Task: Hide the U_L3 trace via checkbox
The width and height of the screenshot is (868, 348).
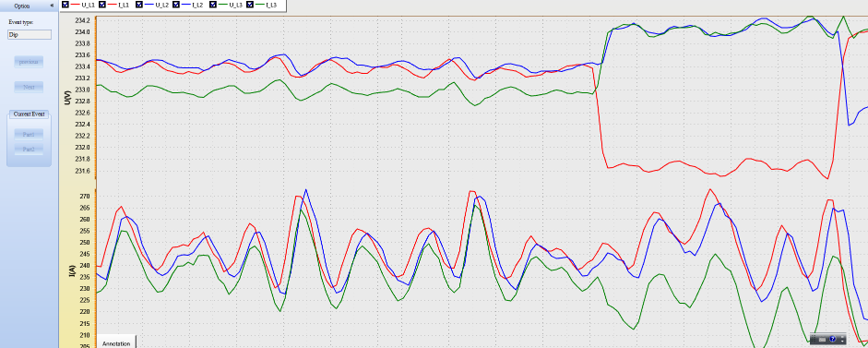Action: (214, 5)
